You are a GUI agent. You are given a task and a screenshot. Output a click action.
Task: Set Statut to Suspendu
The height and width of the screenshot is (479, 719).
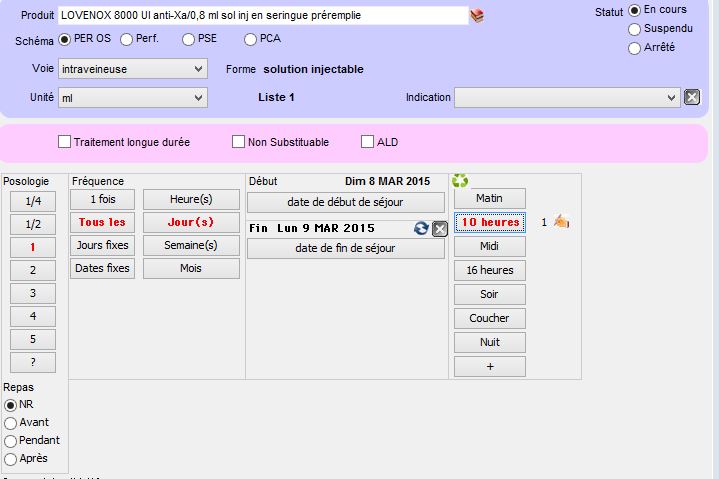point(634,29)
